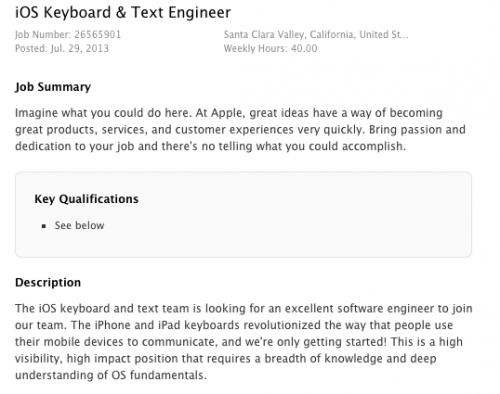Click the Posted Jul. 29, 2013 date
The width and height of the screenshot is (500, 394).
(x=62, y=49)
